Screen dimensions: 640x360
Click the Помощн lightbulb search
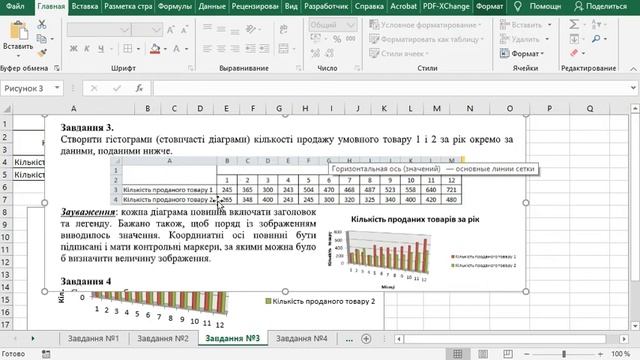[537, 7]
